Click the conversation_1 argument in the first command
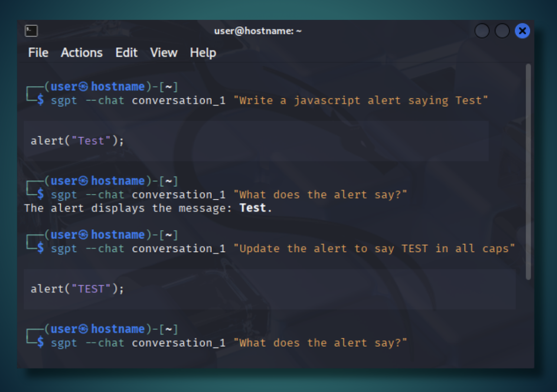The width and height of the screenshot is (557, 392). (179, 100)
